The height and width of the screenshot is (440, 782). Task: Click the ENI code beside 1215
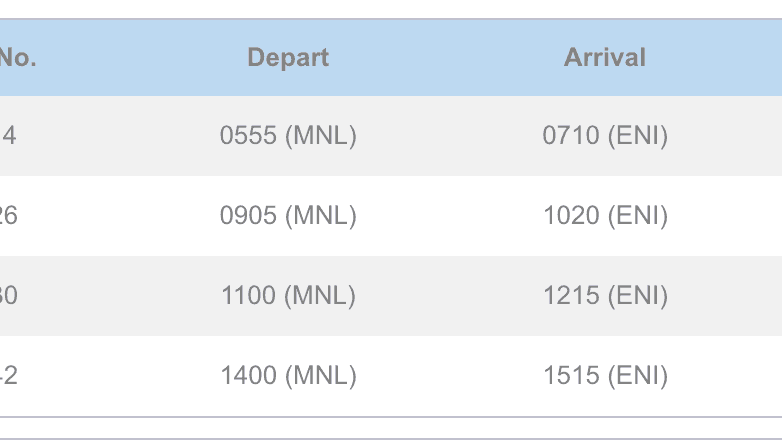coord(637,296)
